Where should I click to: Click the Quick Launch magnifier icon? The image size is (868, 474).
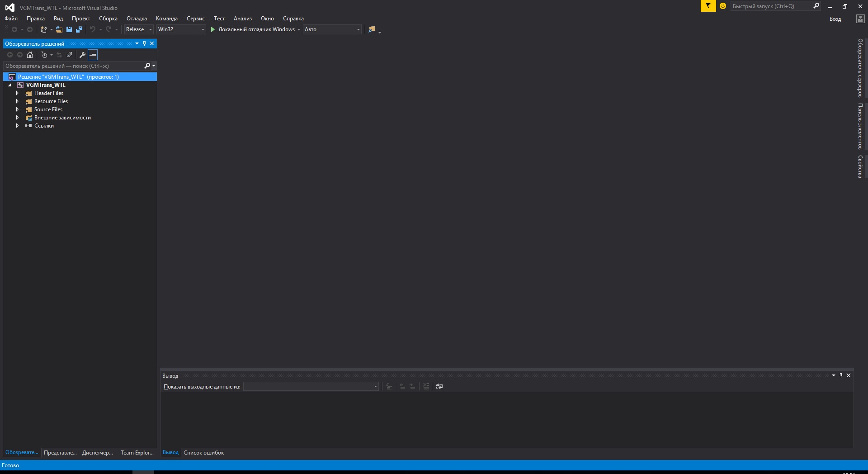pos(816,6)
